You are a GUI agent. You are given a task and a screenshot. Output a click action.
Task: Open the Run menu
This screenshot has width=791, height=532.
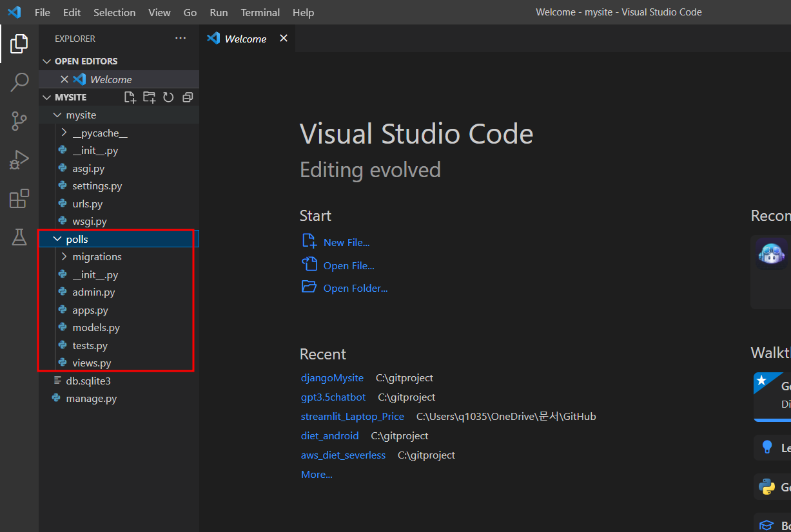tap(219, 12)
